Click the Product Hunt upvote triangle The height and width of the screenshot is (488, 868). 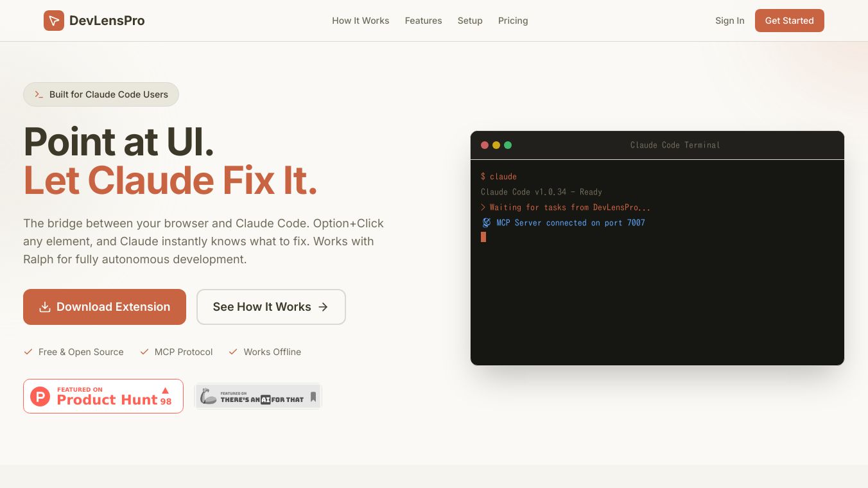click(x=165, y=390)
